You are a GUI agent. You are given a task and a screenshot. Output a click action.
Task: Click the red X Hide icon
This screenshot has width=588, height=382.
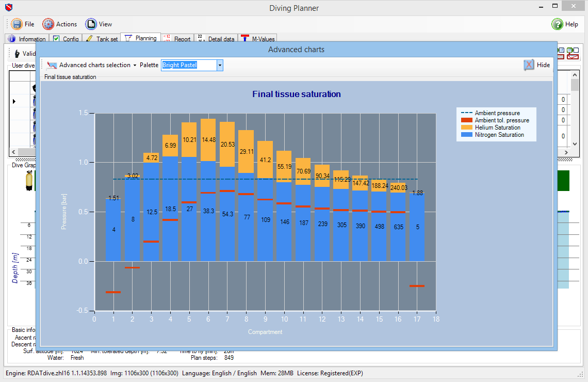pyautogui.click(x=529, y=65)
